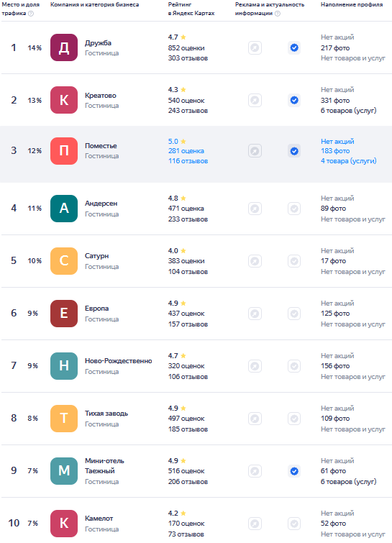Click the advertising icon in Поместье row

(255, 151)
